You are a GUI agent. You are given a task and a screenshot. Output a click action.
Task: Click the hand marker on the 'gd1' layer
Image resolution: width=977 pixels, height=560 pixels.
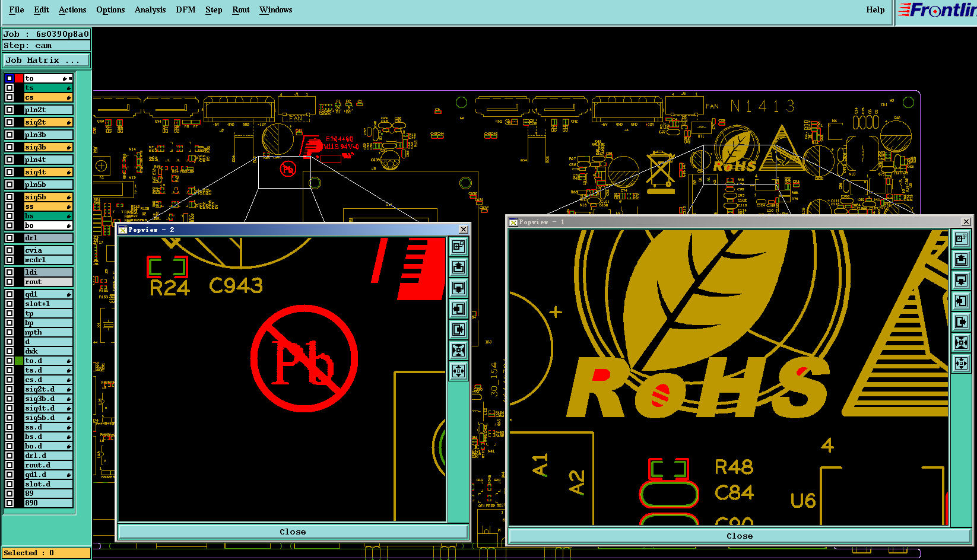[69, 294]
